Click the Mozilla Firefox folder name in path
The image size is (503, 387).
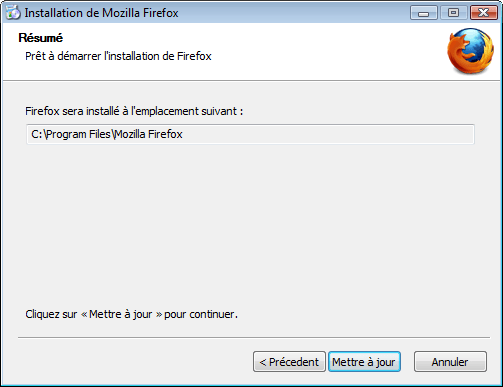149,134
